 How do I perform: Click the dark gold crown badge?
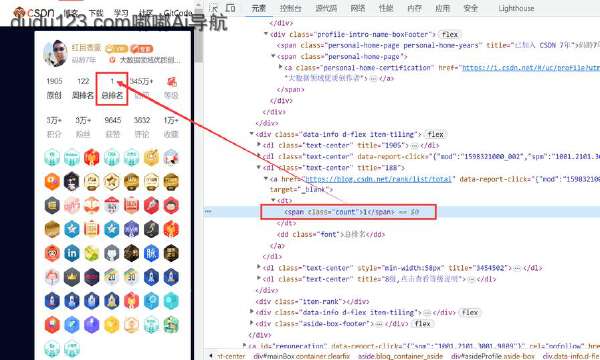point(72,277)
